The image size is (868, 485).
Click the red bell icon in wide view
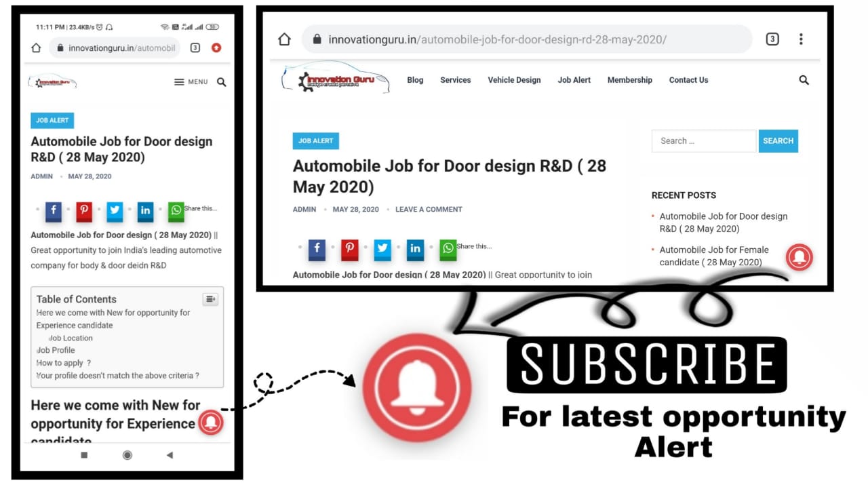point(800,257)
